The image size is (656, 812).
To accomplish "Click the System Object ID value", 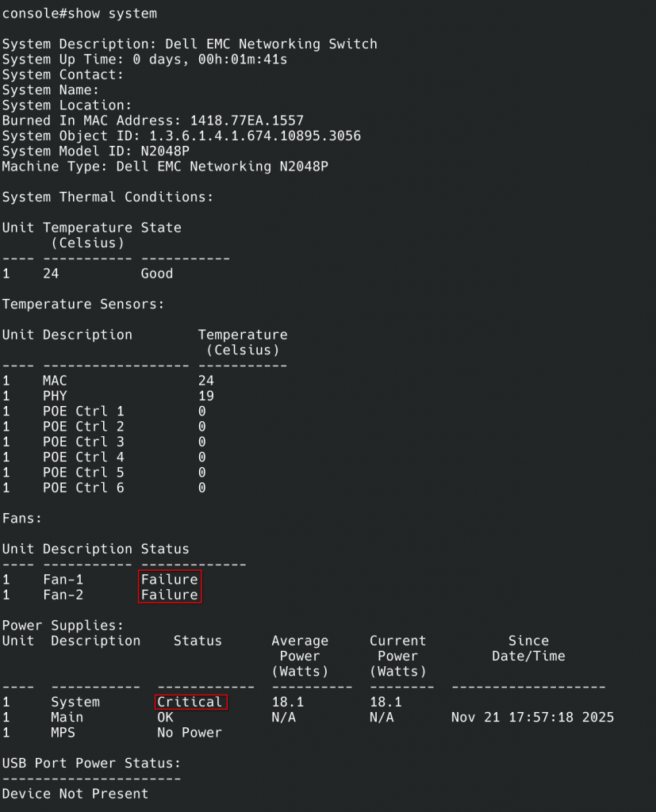I will [x=255, y=136].
